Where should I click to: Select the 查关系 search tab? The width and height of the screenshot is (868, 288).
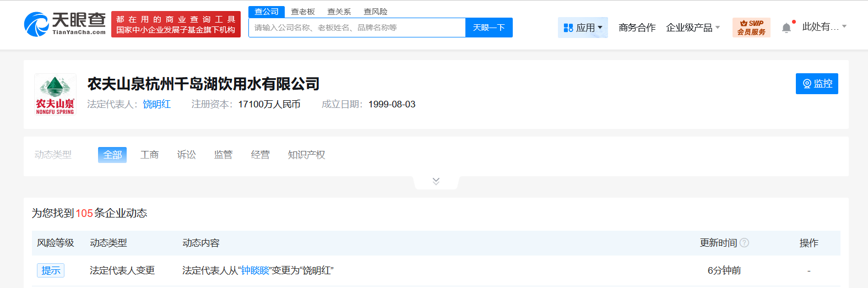[x=339, y=12]
